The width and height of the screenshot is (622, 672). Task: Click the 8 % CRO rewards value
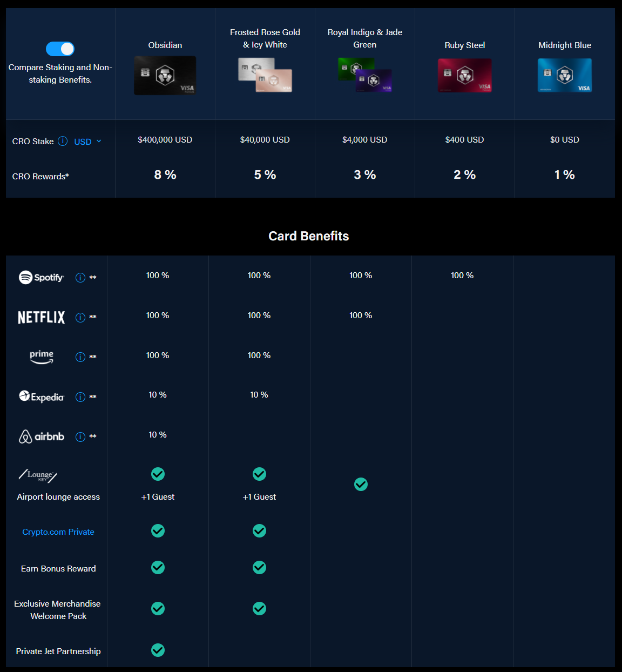pos(165,175)
